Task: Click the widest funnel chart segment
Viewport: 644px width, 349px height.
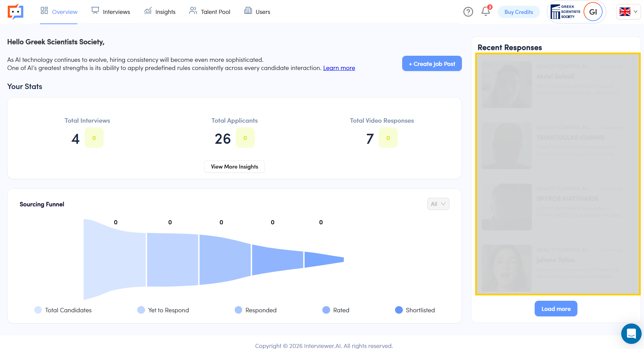Action: coord(114,259)
